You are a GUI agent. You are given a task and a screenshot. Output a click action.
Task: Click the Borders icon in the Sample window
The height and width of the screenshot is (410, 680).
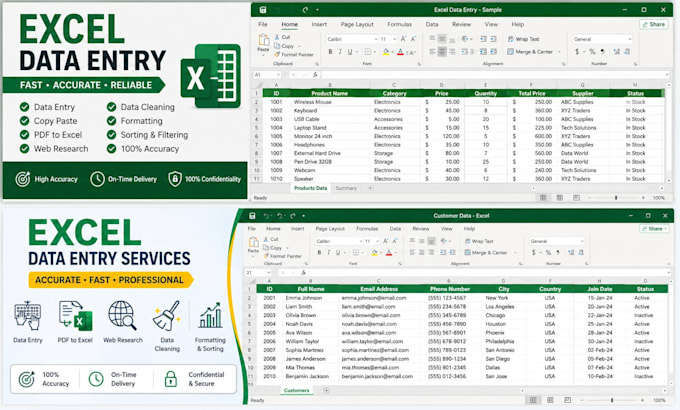click(x=368, y=52)
